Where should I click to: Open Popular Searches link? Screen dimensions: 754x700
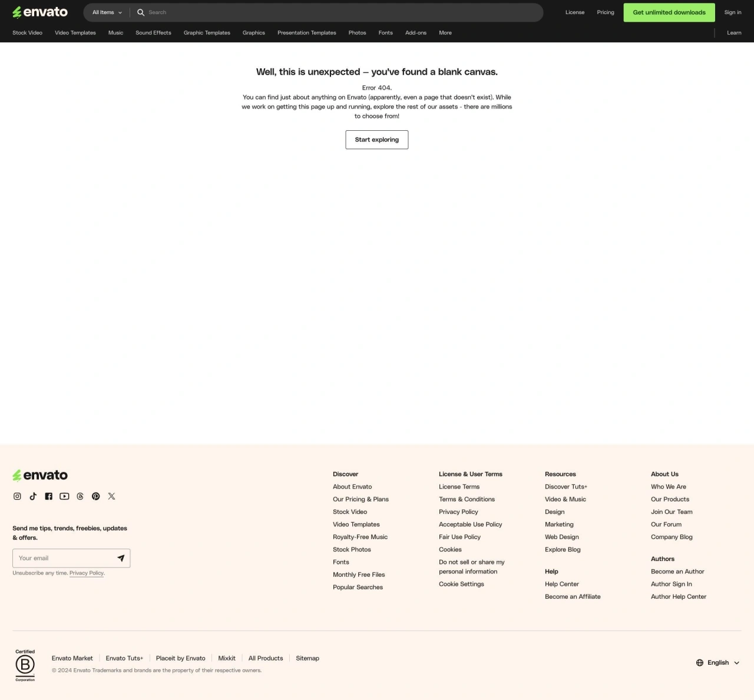click(358, 587)
